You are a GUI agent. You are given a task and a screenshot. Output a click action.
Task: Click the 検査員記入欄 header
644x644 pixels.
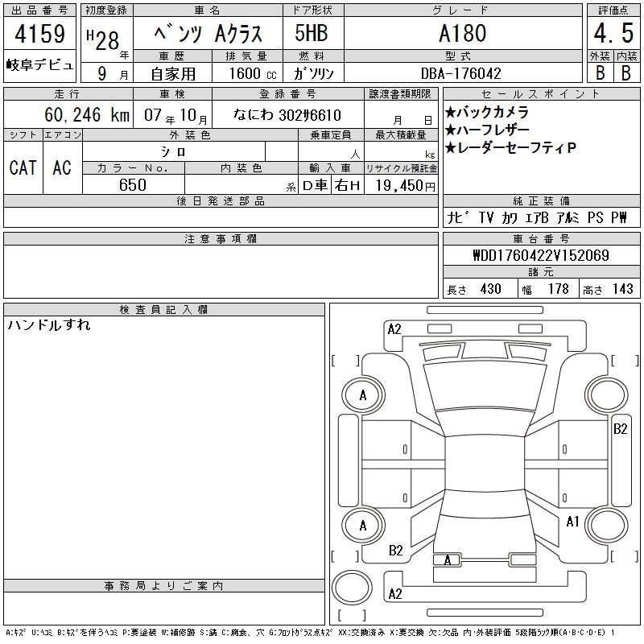[x=164, y=310]
